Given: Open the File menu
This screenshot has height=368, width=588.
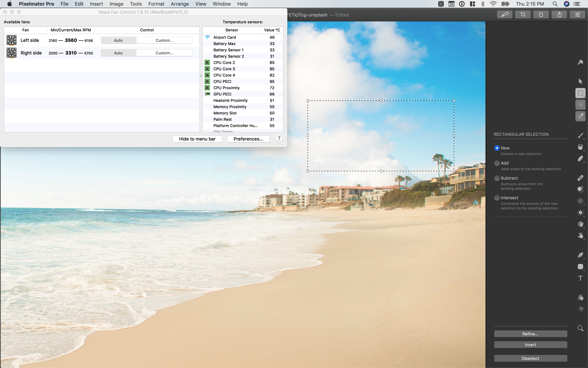Looking at the screenshot, I should [x=64, y=4].
